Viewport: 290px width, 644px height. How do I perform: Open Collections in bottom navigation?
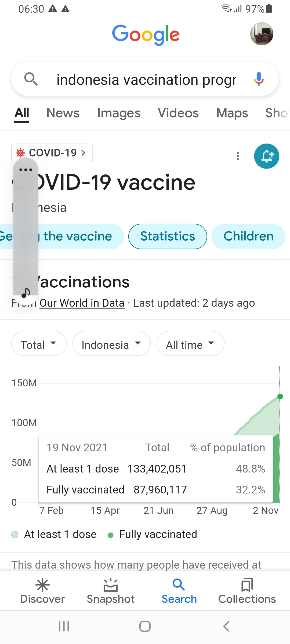247,590
